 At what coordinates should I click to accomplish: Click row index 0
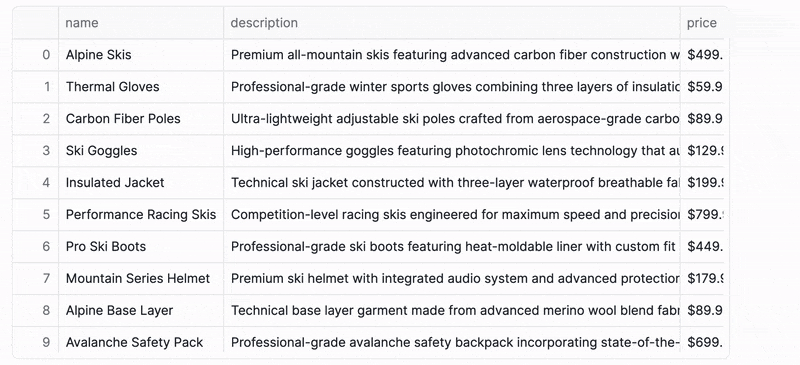pos(36,55)
